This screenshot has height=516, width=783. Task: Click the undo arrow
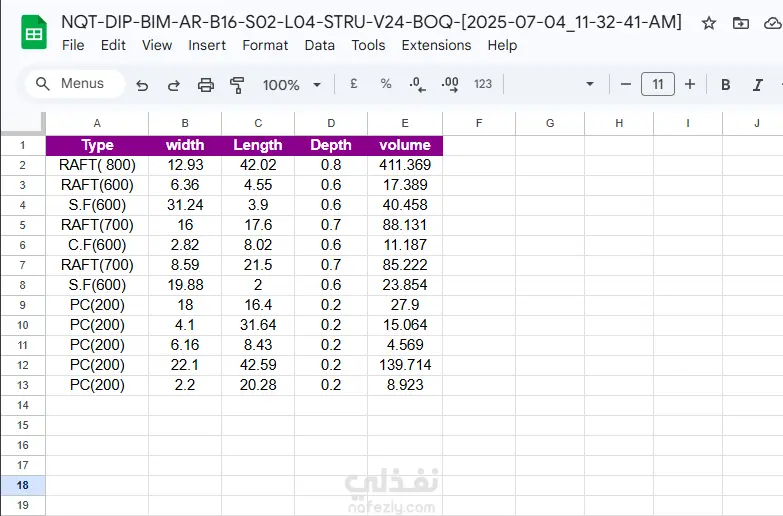(142, 85)
